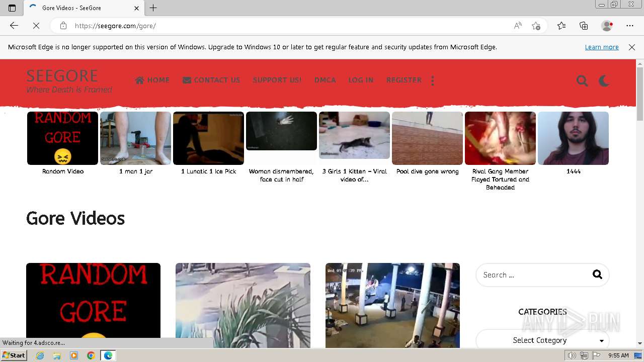The width and height of the screenshot is (644, 362).
Task: Open the Pool dive gone wrong thumbnail
Action: coord(427,138)
